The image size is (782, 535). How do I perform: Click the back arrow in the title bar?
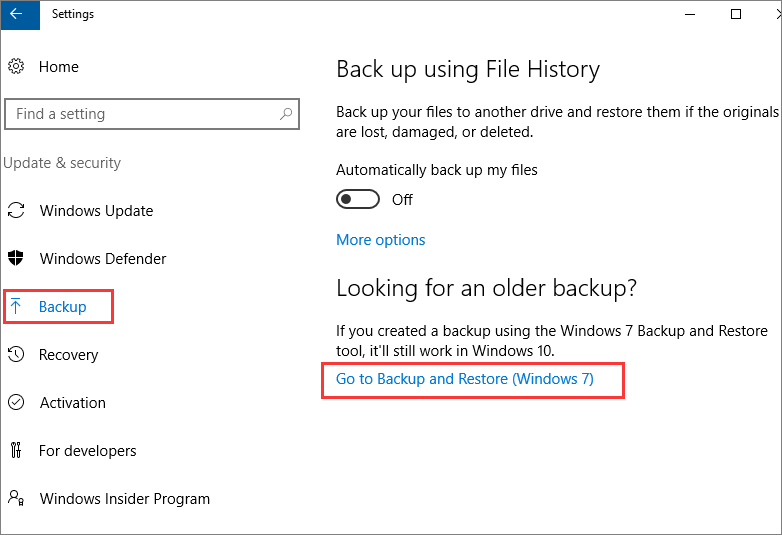pos(17,14)
